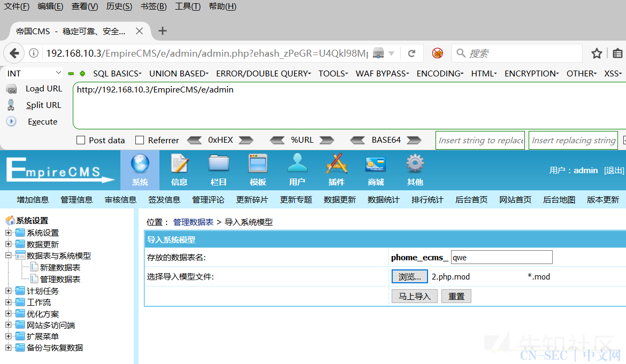Enable the Post data checkbox
This screenshot has height=364, width=626.
pyautogui.click(x=81, y=141)
